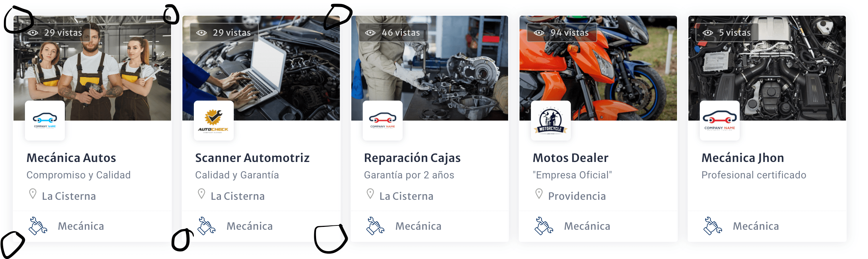
Task: Select the Mecánica category under Reparación Cajas
Action: tap(418, 226)
